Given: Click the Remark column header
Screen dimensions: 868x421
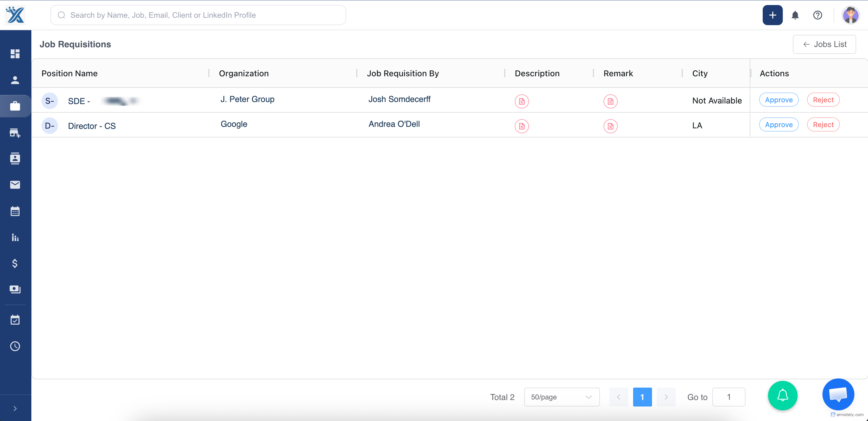Looking at the screenshot, I should [618, 73].
